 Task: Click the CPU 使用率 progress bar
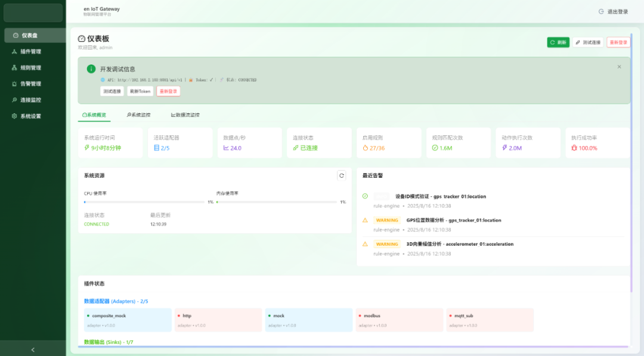pyautogui.click(x=144, y=202)
